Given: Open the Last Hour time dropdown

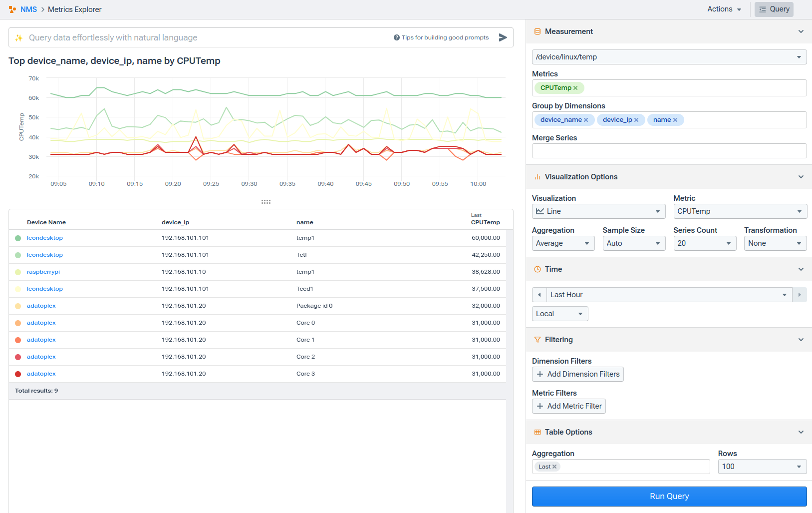Looking at the screenshot, I should click(669, 295).
